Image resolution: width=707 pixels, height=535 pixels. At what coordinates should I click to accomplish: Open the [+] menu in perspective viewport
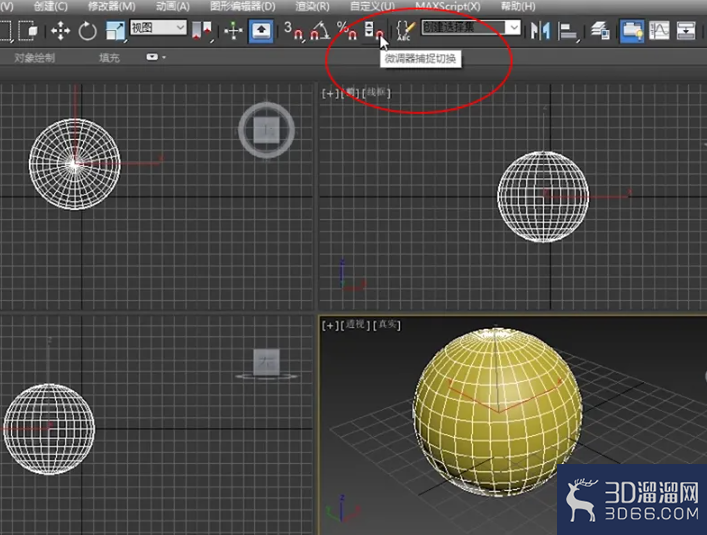[x=330, y=325]
